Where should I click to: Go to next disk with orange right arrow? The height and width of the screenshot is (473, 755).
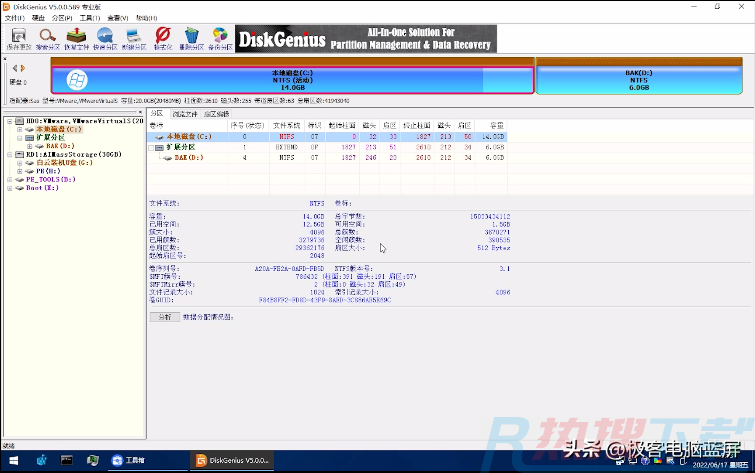coord(23,68)
